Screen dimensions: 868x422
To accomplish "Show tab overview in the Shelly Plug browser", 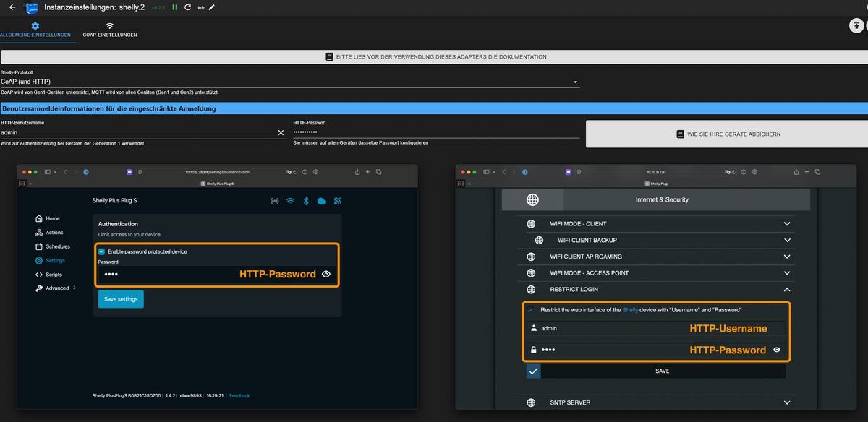I will 818,172.
